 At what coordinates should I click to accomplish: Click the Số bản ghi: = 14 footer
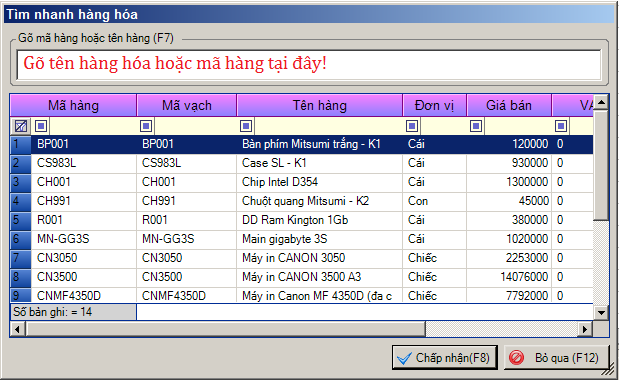point(73,312)
